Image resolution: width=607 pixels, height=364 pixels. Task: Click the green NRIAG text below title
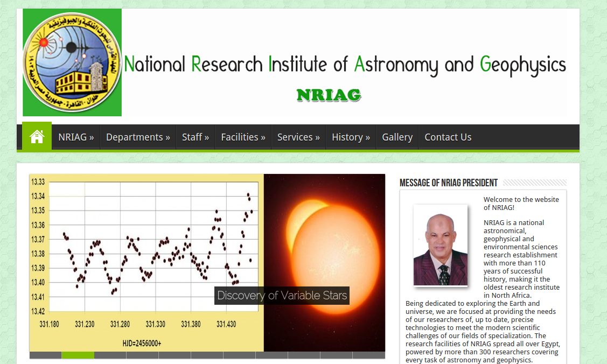pos(329,95)
